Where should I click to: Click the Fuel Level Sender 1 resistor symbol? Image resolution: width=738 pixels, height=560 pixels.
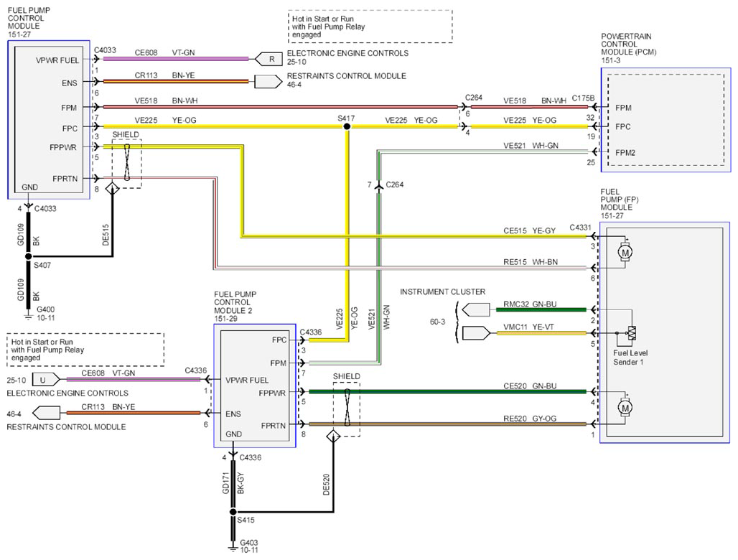(631, 333)
